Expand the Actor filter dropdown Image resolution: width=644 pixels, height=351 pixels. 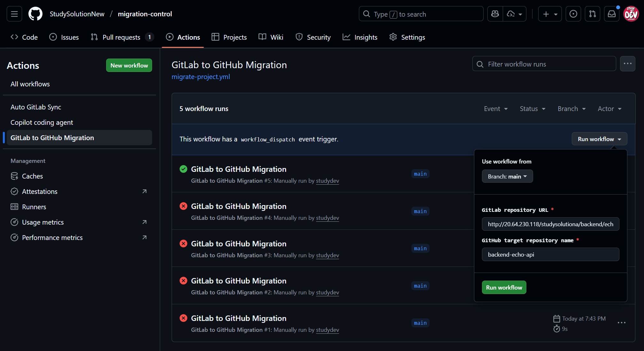[609, 109]
